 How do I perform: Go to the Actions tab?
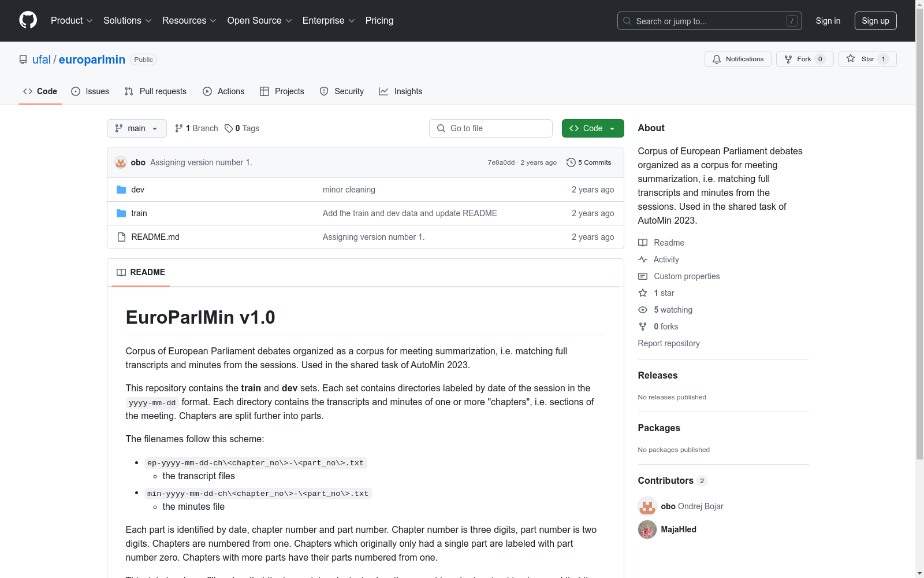tap(223, 91)
